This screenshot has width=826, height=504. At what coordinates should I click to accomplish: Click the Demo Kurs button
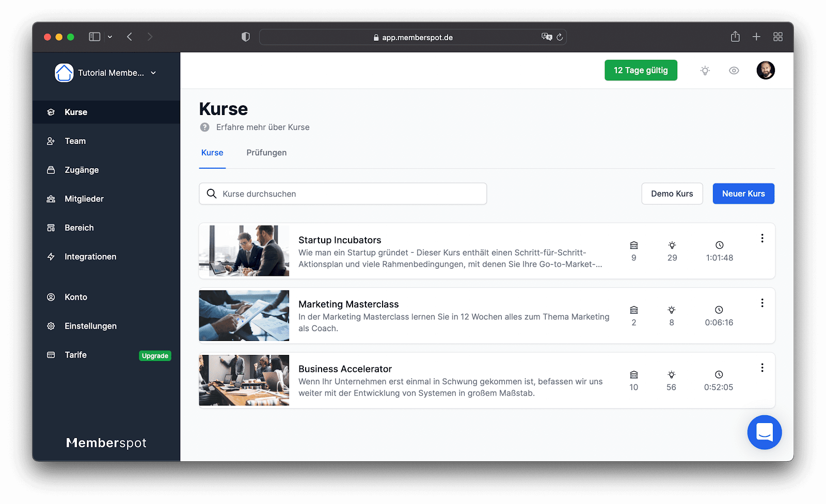[x=672, y=193]
